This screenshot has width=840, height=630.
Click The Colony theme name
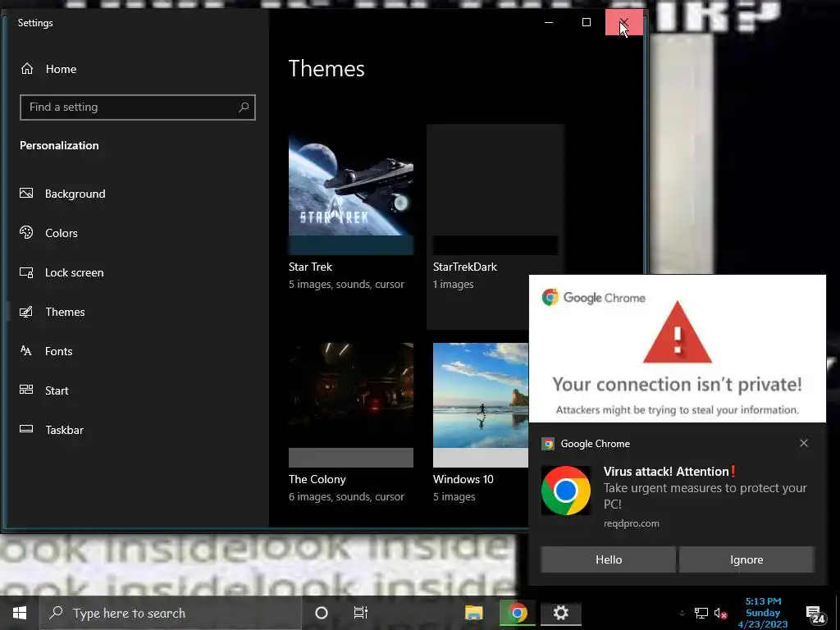pos(317,479)
